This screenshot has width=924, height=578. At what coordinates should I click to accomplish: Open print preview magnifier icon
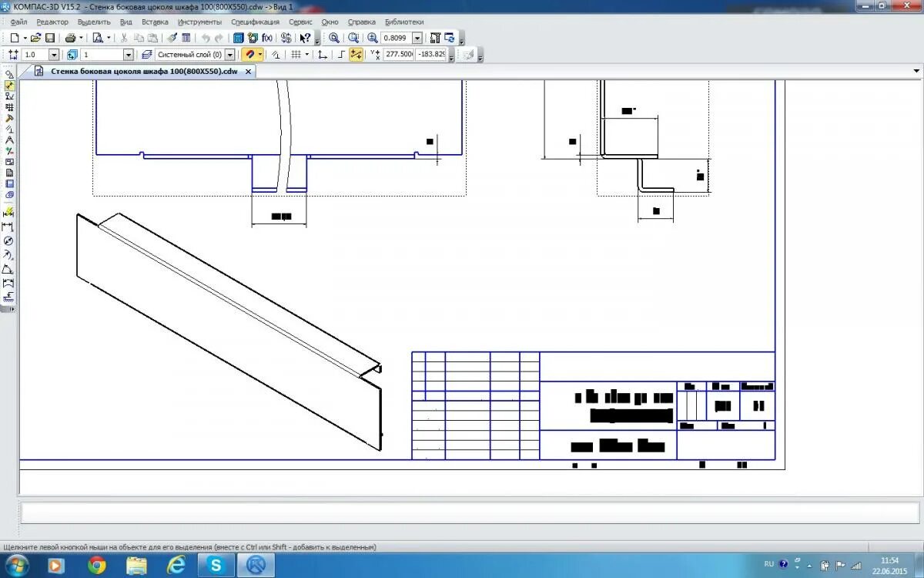[97, 38]
